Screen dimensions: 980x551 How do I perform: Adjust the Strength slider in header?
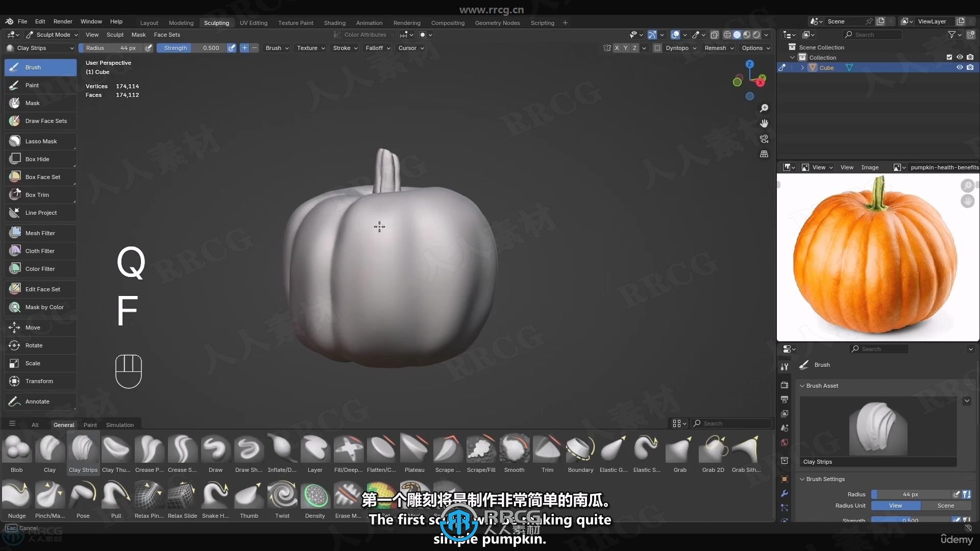[191, 48]
